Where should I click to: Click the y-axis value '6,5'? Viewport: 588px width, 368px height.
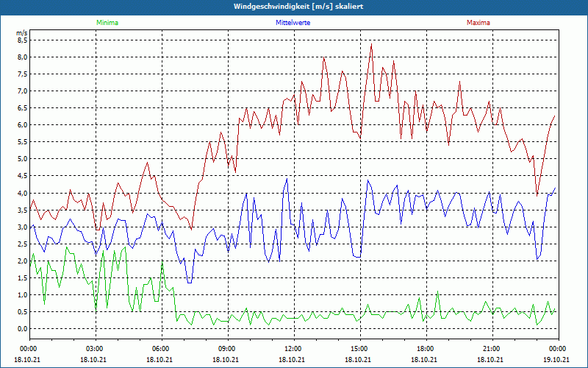23,107
